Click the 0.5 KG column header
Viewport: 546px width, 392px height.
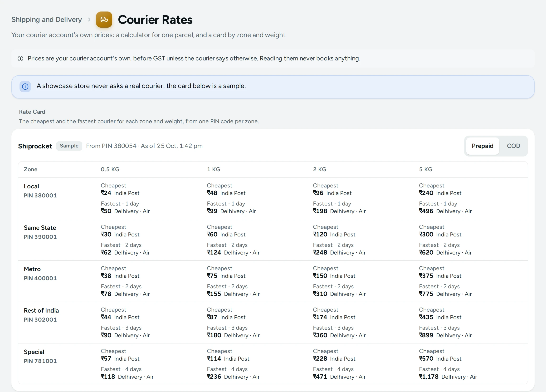pos(110,169)
